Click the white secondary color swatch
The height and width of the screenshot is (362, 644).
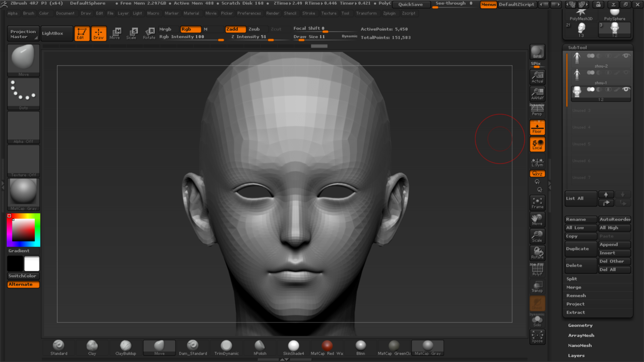32,264
